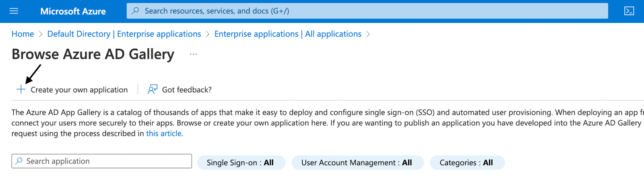Open the hamburger portal menu
The image size is (644, 185).
point(14,11)
